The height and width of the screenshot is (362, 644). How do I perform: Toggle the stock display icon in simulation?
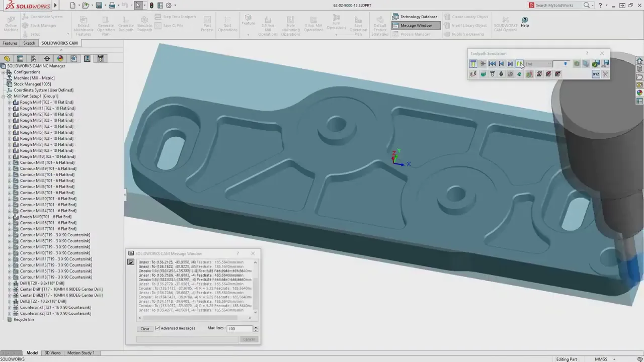click(x=483, y=74)
